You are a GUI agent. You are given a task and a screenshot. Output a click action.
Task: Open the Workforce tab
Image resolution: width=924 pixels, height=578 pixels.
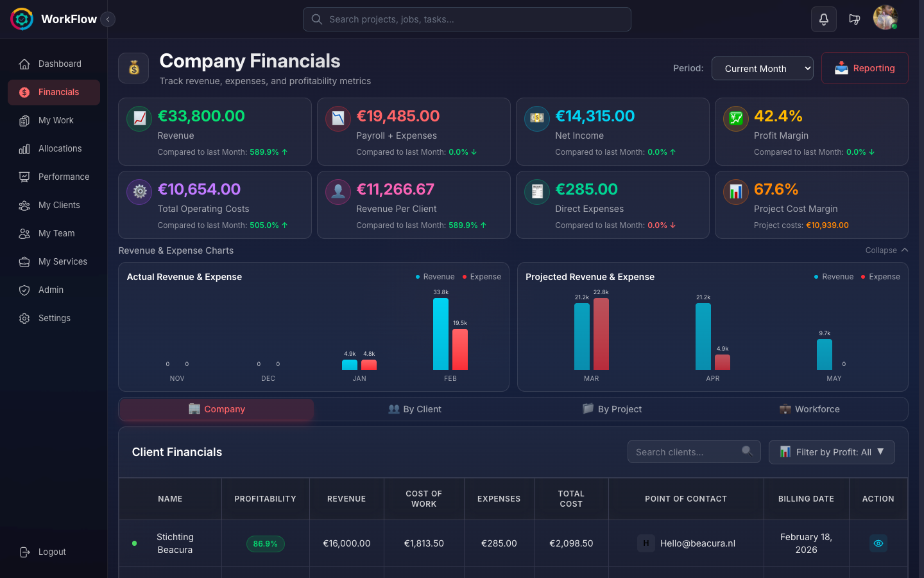[x=810, y=409]
